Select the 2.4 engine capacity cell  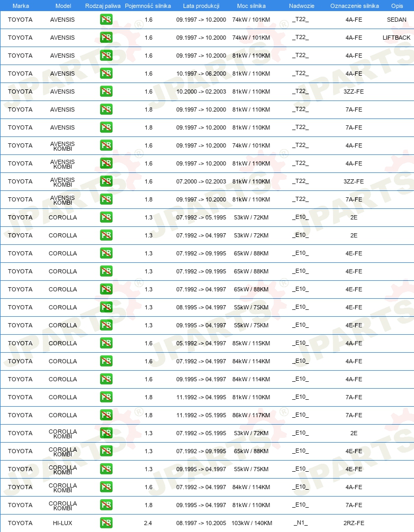tap(148, 523)
